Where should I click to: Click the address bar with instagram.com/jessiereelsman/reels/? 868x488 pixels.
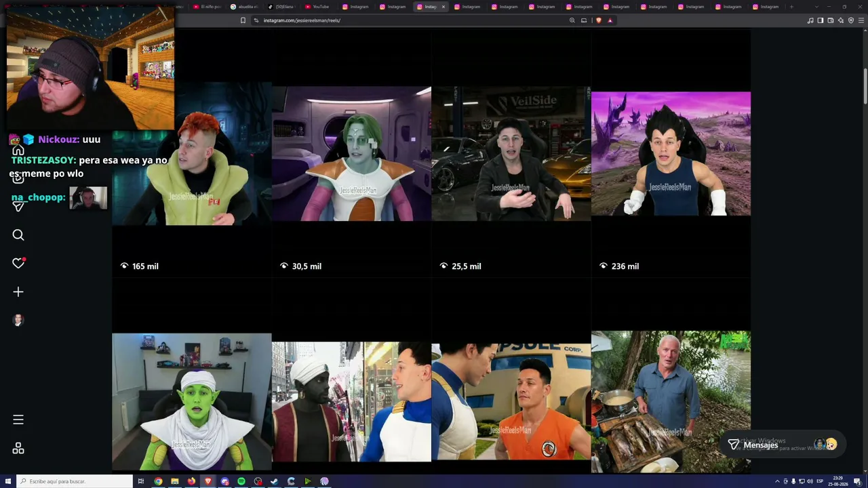(414, 20)
